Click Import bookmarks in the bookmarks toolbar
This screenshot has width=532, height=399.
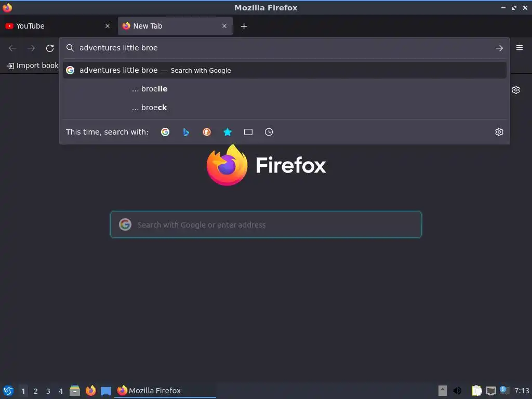33,65
